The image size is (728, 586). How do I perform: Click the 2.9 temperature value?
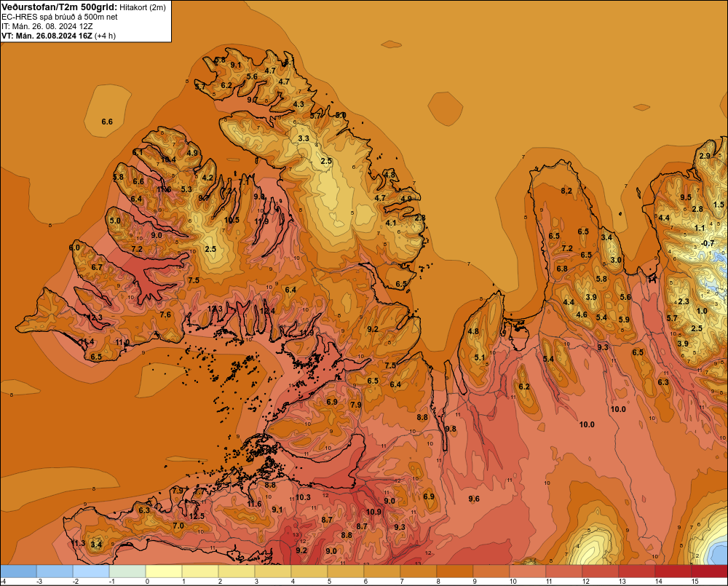pyautogui.click(x=705, y=156)
